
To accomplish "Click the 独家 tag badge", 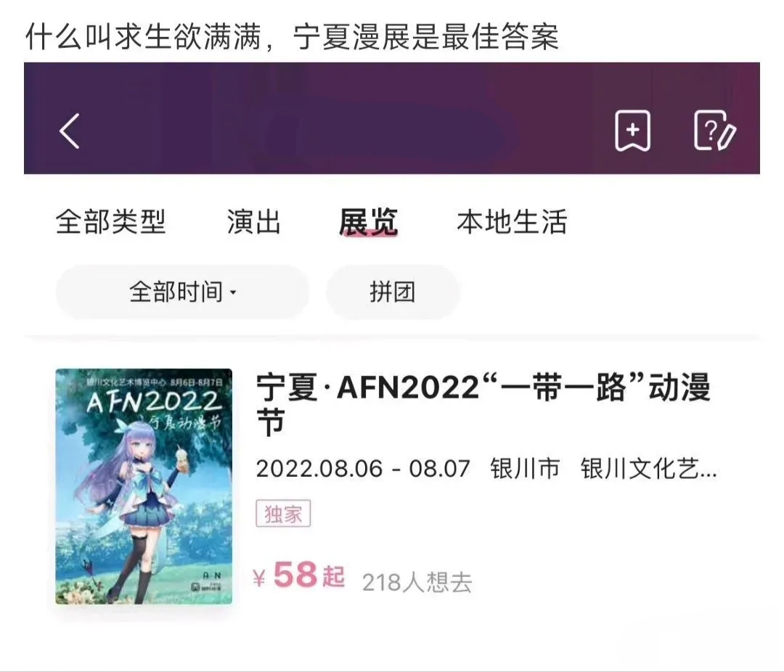I will coord(284,514).
